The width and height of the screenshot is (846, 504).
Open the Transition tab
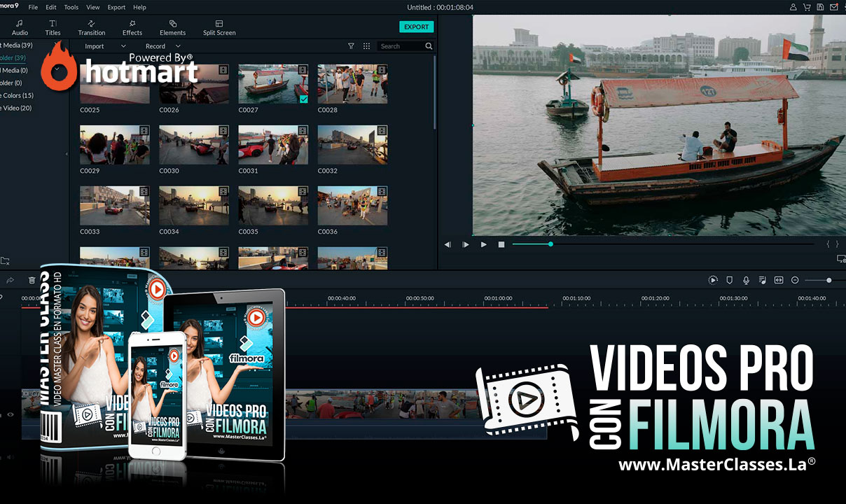click(x=92, y=27)
